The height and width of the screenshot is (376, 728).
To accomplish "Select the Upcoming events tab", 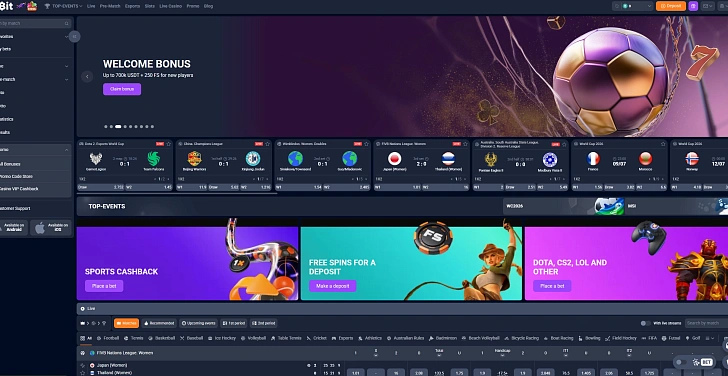I will [198, 323].
